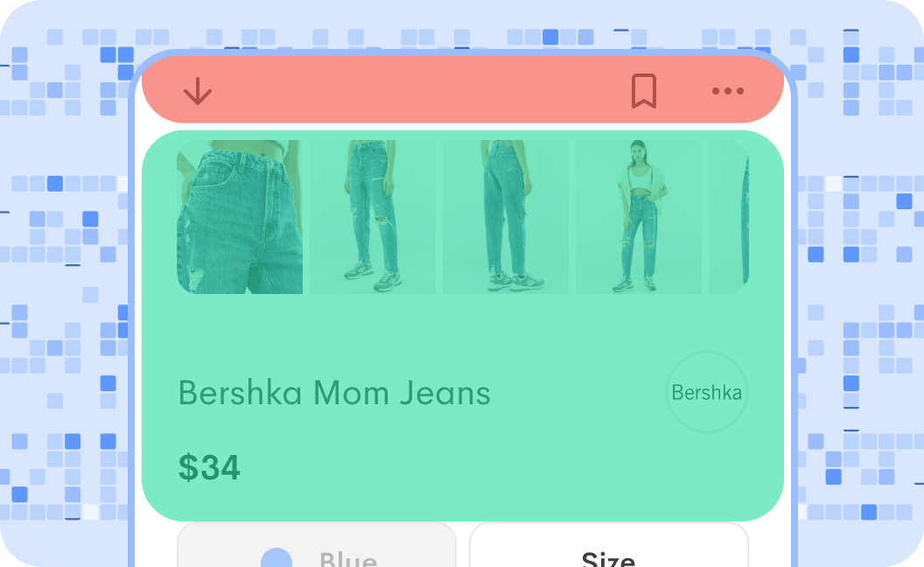Open the Blue color selector
The height and width of the screenshot is (567, 924).
(x=317, y=544)
